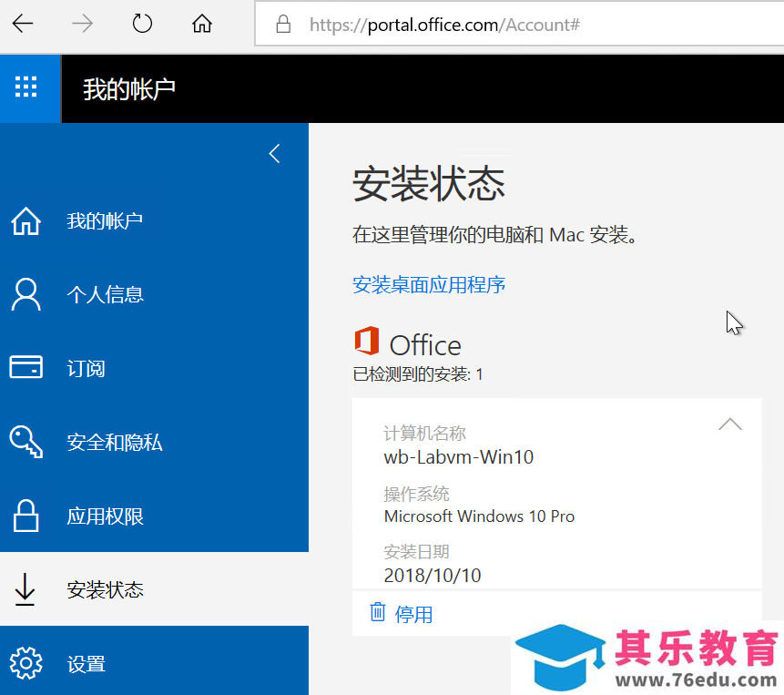This screenshot has height=695, width=784.
Task: Click the 我的帐户 header title
Action: [129, 89]
